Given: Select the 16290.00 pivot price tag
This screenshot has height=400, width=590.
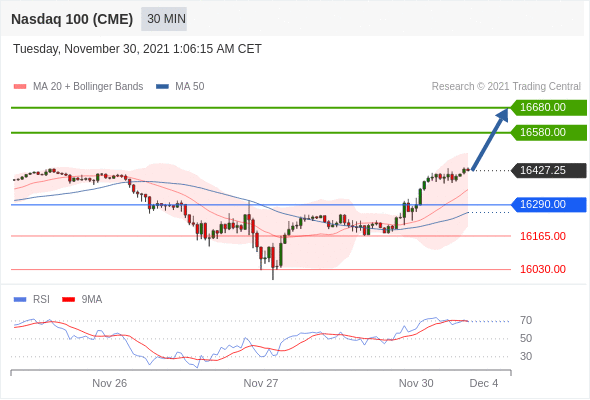Looking at the screenshot, I should click(549, 205).
